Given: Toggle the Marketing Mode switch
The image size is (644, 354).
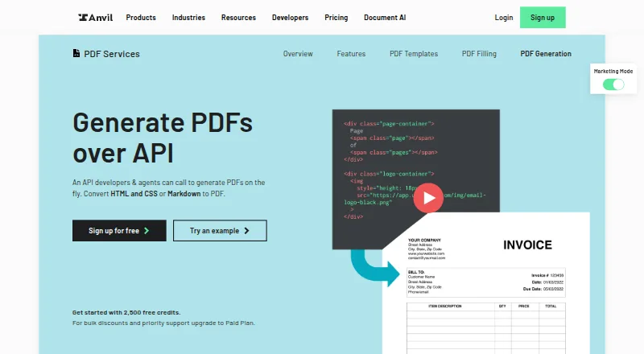Looking at the screenshot, I should coord(613,84).
